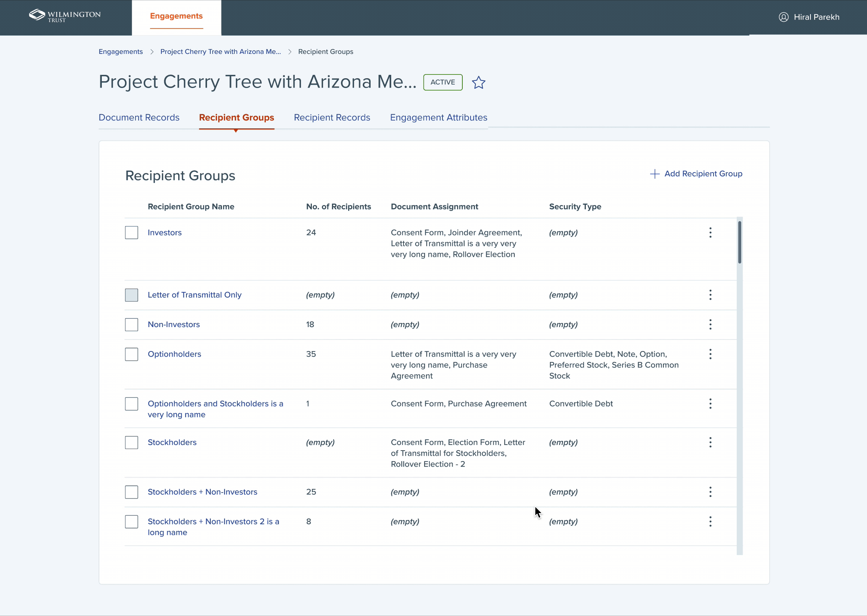867x616 pixels.
Task: Open the Stockholders recipient group
Action: pos(172,442)
